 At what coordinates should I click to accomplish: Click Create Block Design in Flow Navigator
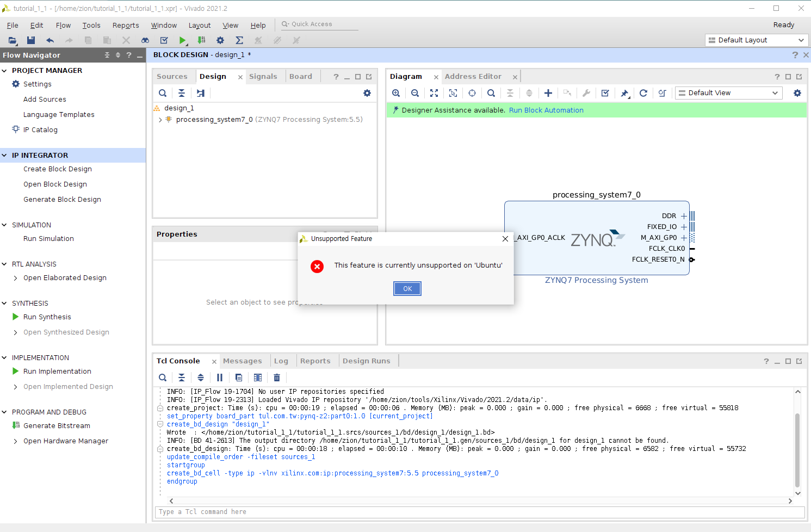click(x=58, y=169)
